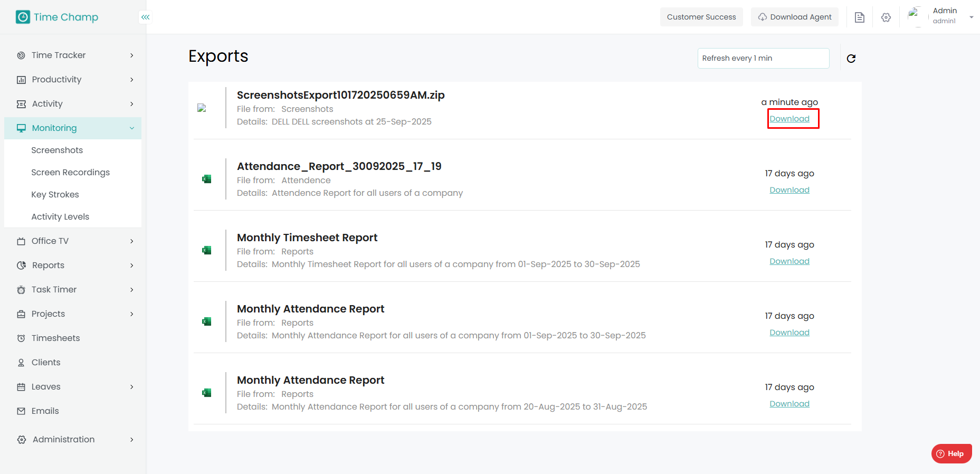This screenshot has width=980, height=474.
Task: Click the Office TV icon in sidebar
Action: pyautogui.click(x=21, y=241)
